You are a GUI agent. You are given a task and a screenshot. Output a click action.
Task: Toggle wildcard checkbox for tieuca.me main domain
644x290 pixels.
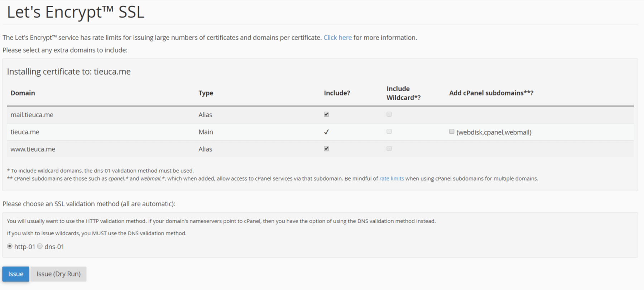click(x=389, y=132)
